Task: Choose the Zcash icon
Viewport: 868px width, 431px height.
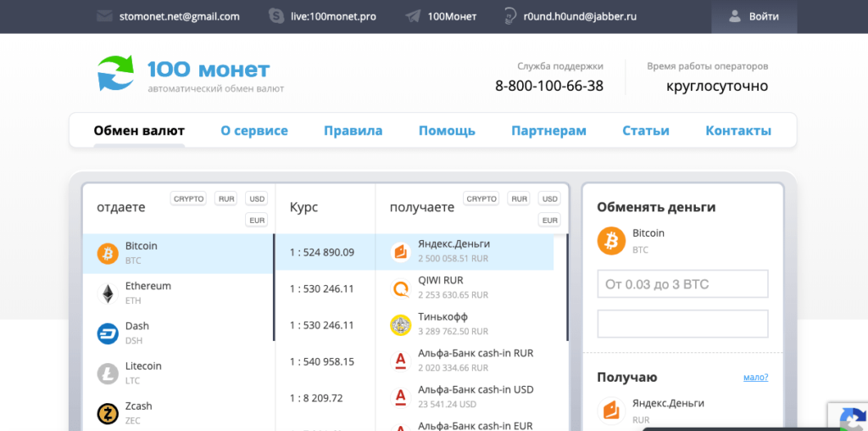Action: (x=108, y=413)
